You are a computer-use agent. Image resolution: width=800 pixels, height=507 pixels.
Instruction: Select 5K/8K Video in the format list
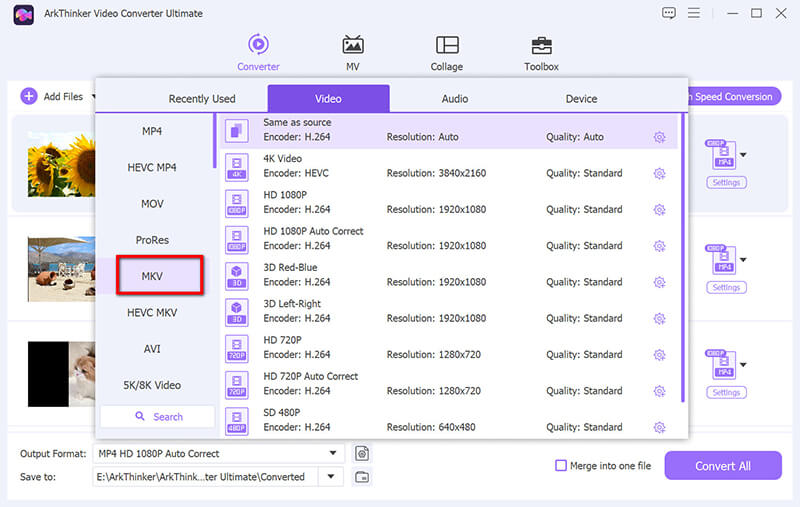point(152,385)
